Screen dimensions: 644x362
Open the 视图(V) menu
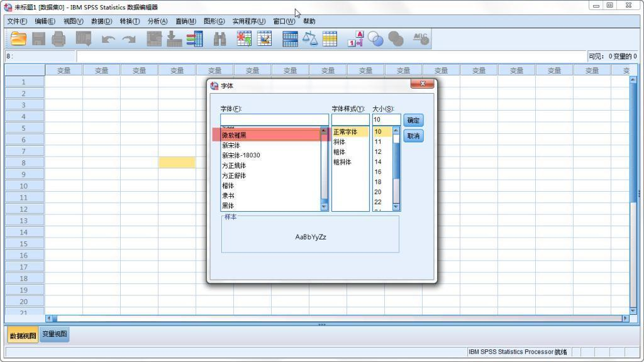[73, 21]
